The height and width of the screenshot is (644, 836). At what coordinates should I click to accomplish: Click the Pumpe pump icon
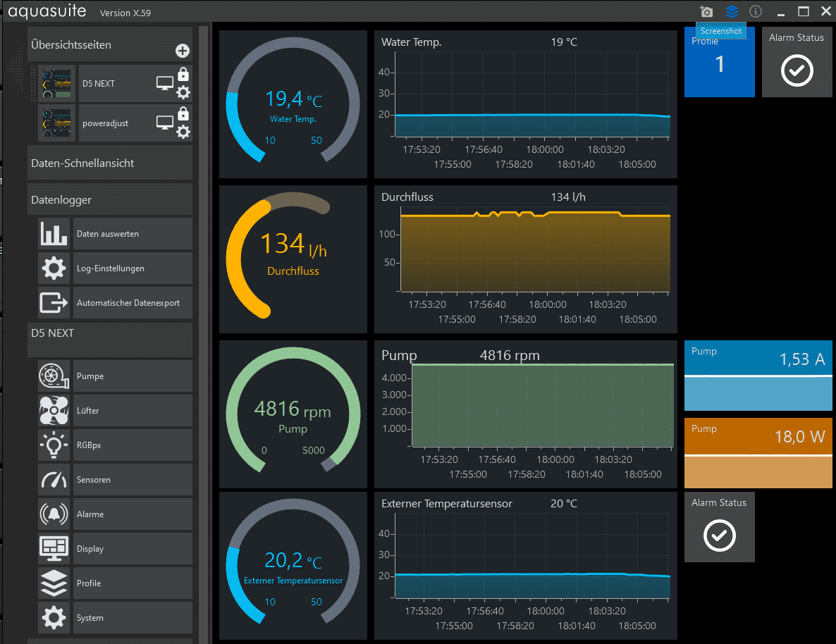(x=54, y=376)
